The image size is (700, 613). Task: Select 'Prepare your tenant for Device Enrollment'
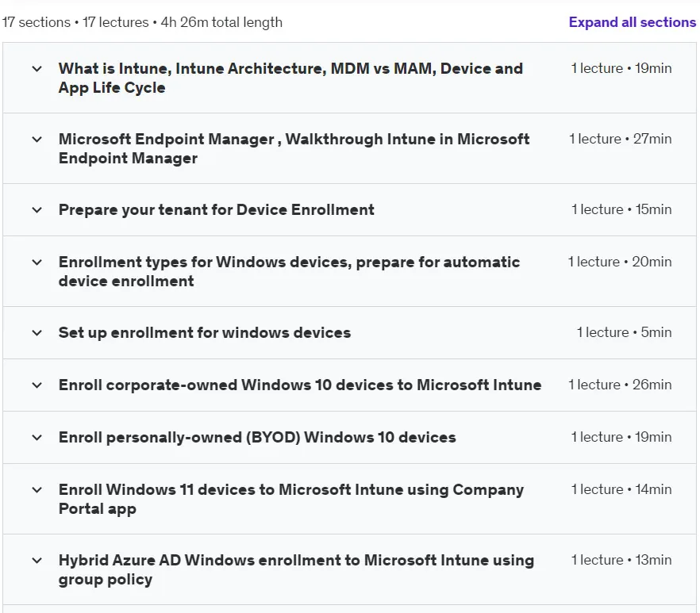217,209
